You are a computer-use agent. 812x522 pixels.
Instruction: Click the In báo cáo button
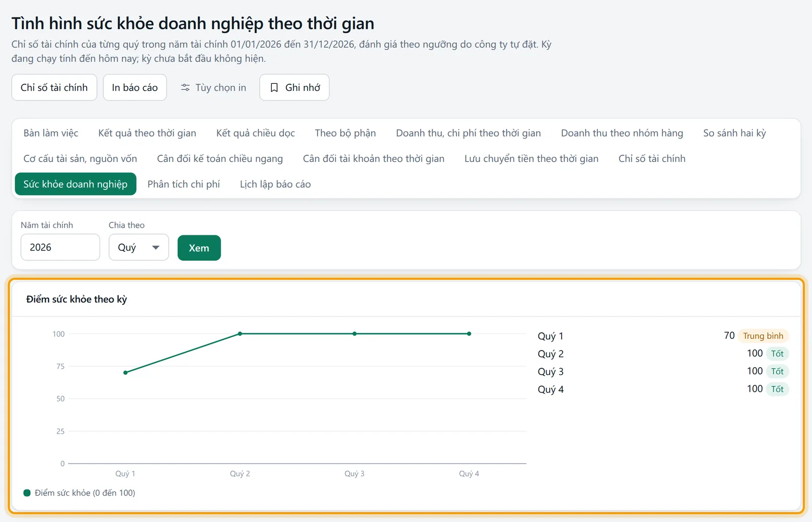tap(135, 88)
